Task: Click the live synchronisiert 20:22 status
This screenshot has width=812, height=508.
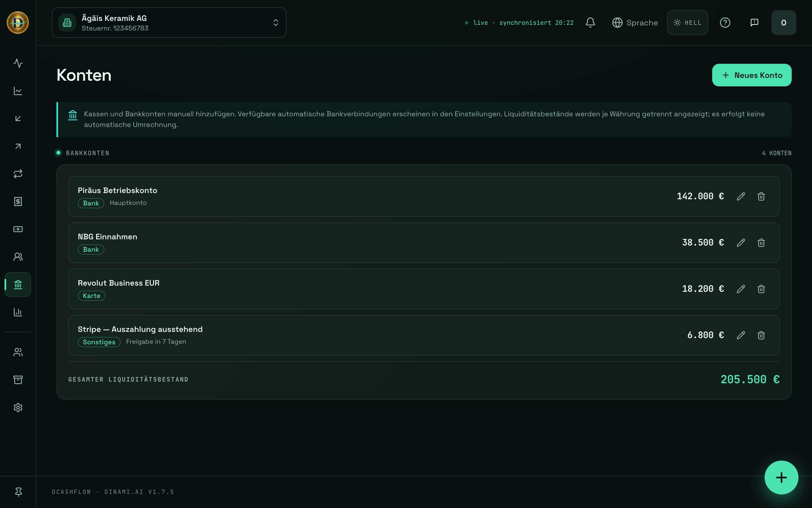Action: pos(519,23)
